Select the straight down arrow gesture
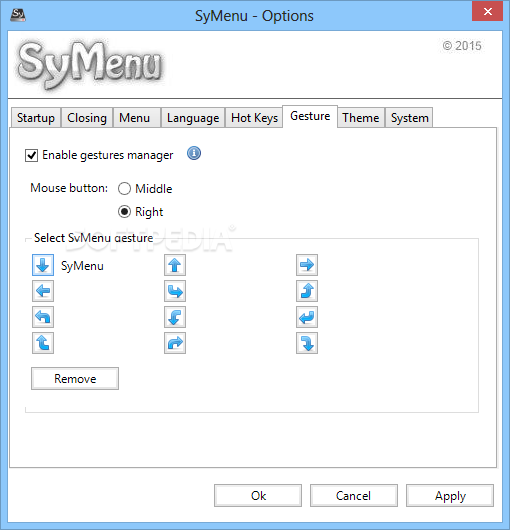 tap(43, 265)
